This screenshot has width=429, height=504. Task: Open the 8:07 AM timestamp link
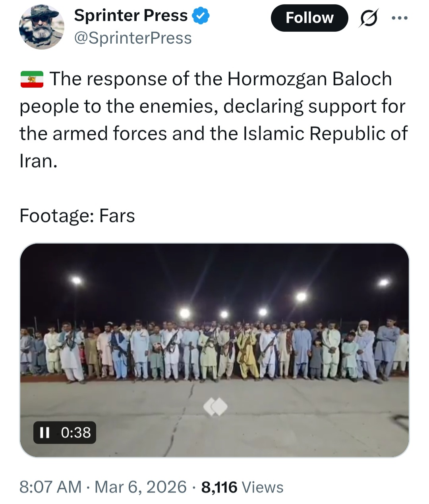pyautogui.click(x=50, y=487)
